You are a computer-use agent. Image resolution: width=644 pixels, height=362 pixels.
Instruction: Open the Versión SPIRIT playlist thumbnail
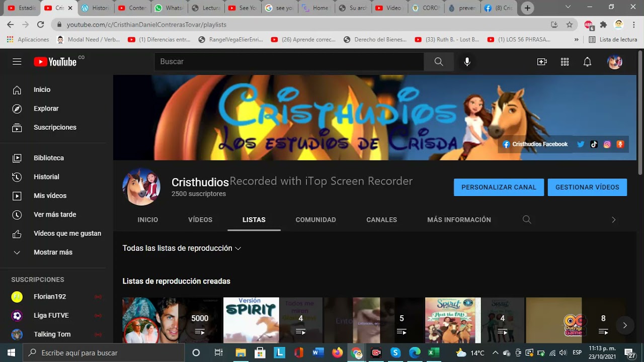click(273, 320)
